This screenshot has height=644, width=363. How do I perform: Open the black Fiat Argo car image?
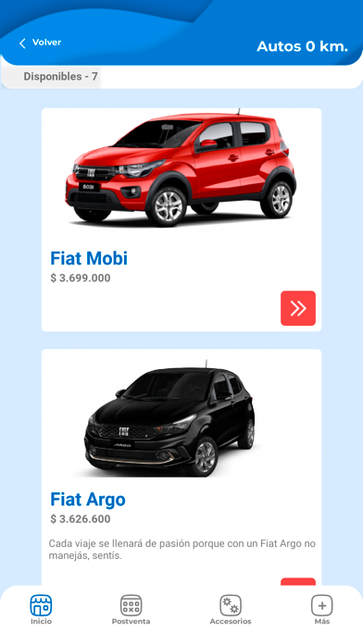[x=169, y=418]
